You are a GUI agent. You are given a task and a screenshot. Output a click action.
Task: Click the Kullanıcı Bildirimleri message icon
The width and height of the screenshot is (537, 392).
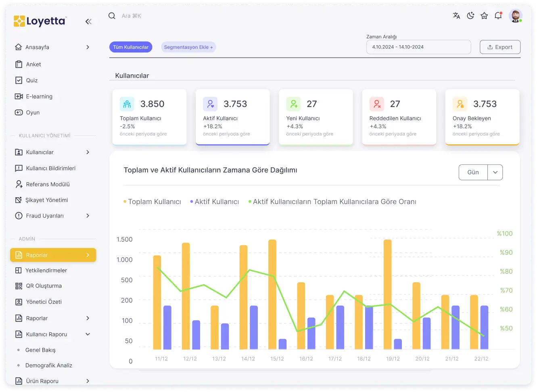tap(19, 168)
